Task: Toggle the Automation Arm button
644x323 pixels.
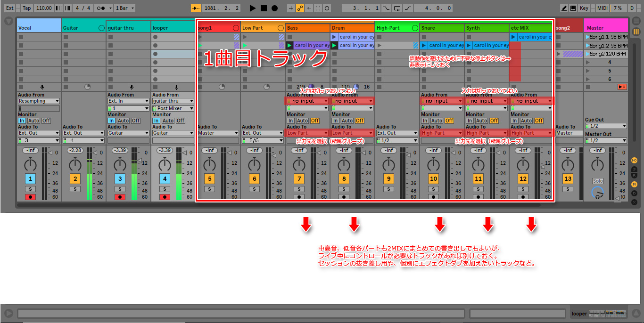Action: (x=300, y=8)
